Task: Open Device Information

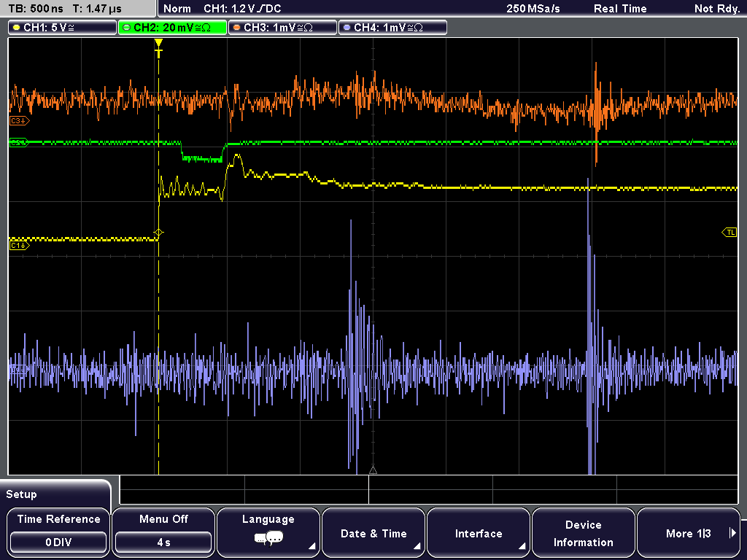Action: (x=583, y=532)
